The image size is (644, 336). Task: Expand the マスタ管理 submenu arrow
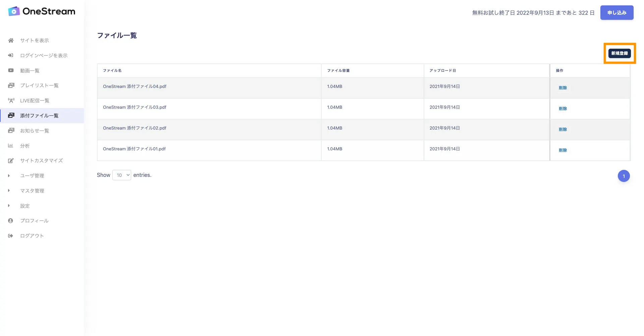point(9,191)
